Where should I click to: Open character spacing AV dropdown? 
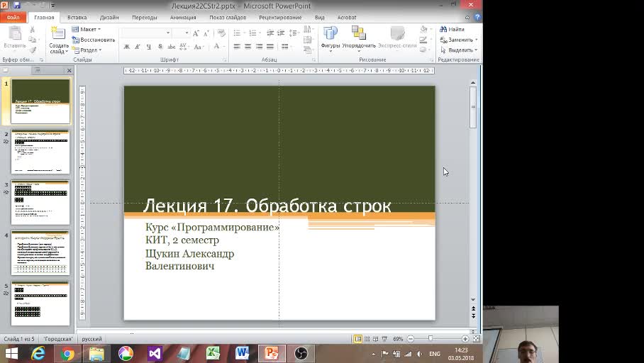(184, 47)
